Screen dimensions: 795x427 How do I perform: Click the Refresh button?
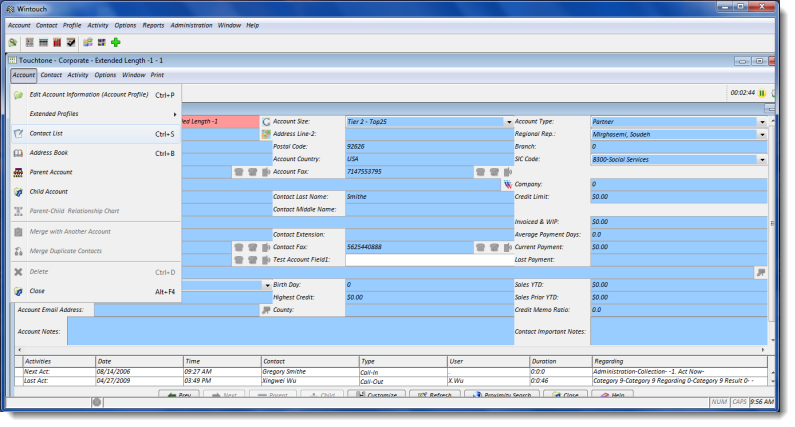tap(435, 395)
